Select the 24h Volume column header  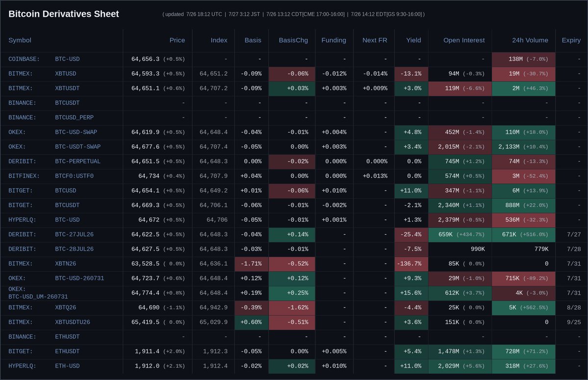530,40
